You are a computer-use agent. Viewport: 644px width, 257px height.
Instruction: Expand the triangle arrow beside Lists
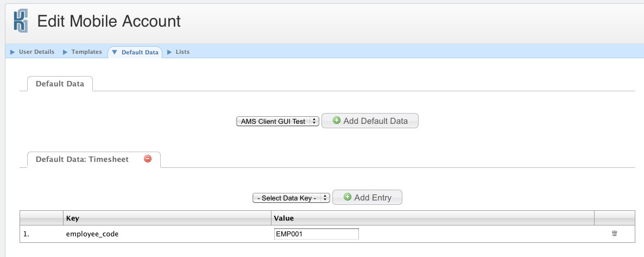click(169, 52)
